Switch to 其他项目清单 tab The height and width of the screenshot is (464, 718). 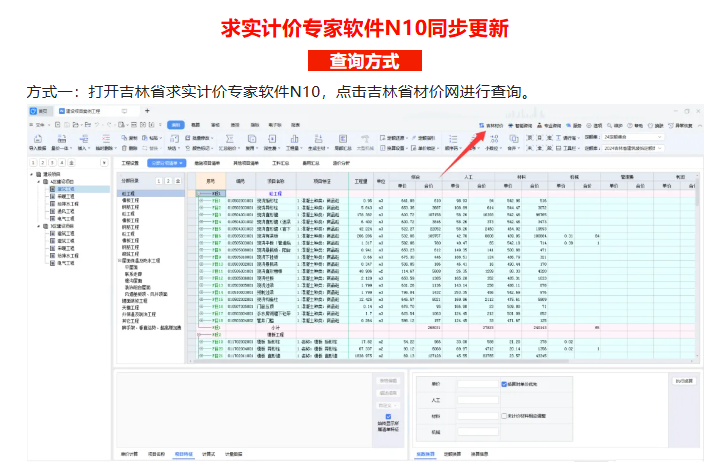click(246, 163)
